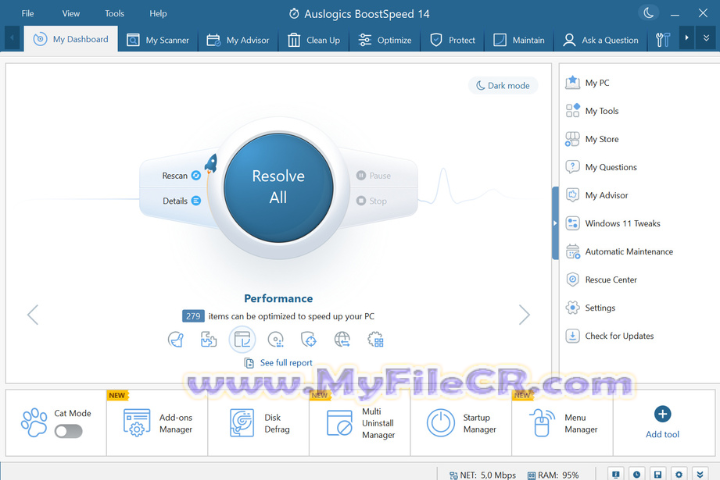Image resolution: width=720 pixels, height=480 pixels.
Task: Open the Help menu
Action: [158, 13]
